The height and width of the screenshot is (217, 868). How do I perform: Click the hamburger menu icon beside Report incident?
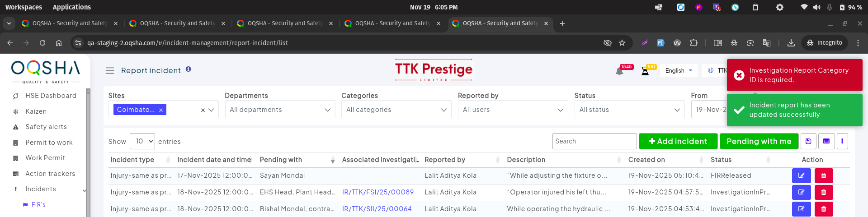click(109, 70)
